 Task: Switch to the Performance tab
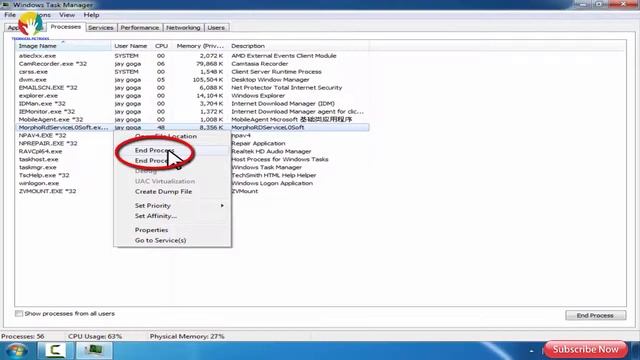[x=140, y=28]
